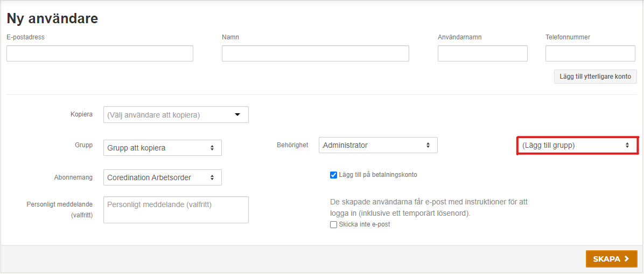
Task: Click the E-postadress input field
Action: tap(100, 53)
